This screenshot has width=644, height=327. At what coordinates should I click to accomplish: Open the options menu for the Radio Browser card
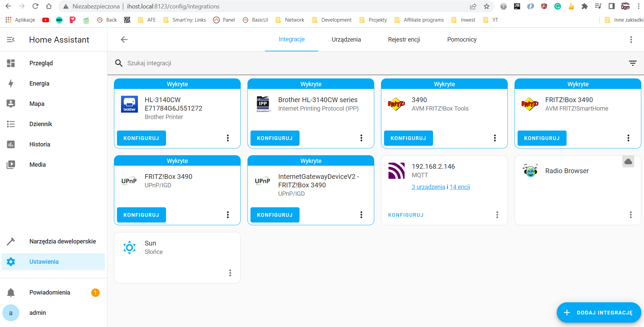coord(631,215)
